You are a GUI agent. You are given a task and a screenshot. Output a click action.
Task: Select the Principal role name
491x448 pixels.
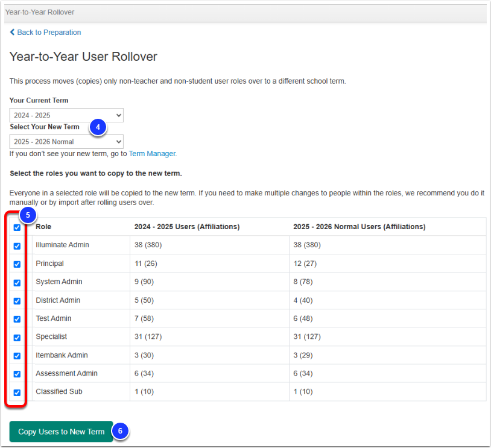[x=49, y=263]
